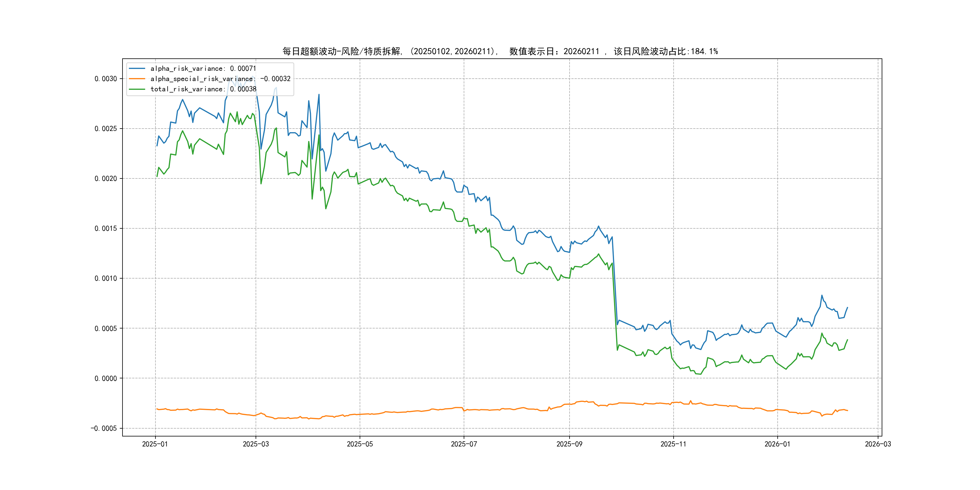Screen dimensions: 980x490
Task: Click the 0.0020 y-axis tick label
Action: [106, 178]
